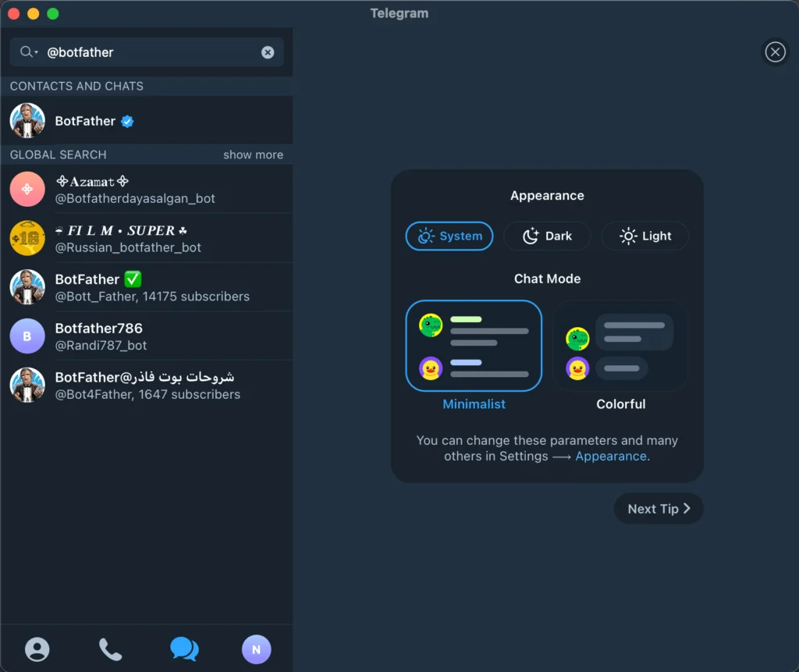799x672 pixels.
Task: Open the verified BotFather chat
Action: [x=147, y=120]
